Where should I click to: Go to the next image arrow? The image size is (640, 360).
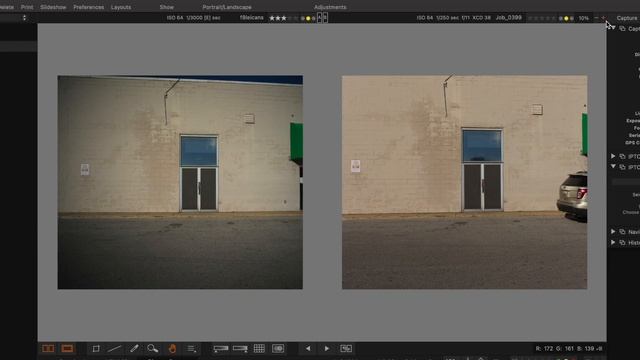click(x=327, y=349)
